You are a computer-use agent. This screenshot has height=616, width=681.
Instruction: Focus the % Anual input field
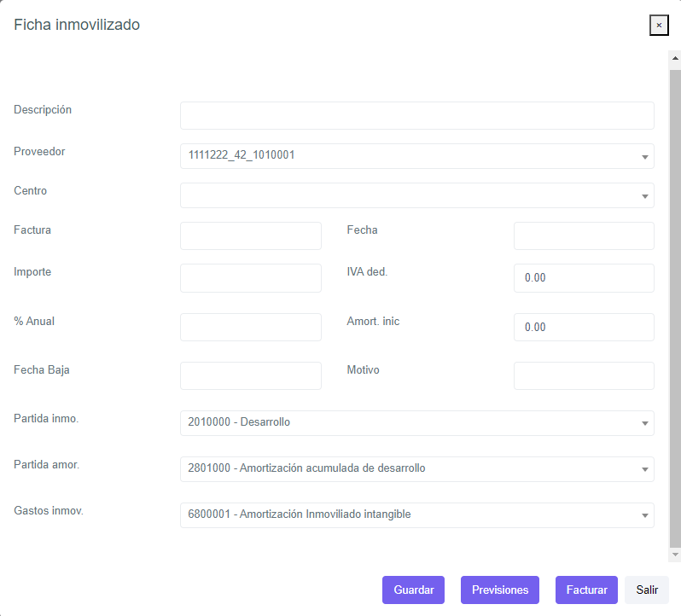tap(250, 328)
